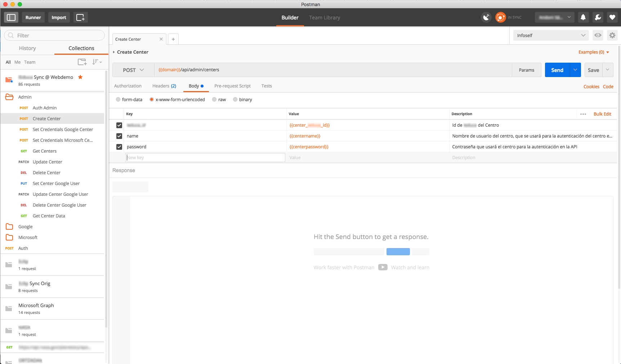Create new collection folder icon

pos(82,62)
